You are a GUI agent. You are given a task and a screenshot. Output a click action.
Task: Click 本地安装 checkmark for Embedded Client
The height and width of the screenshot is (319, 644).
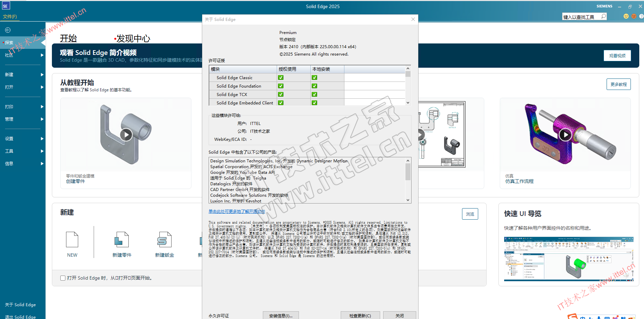point(314,103)
